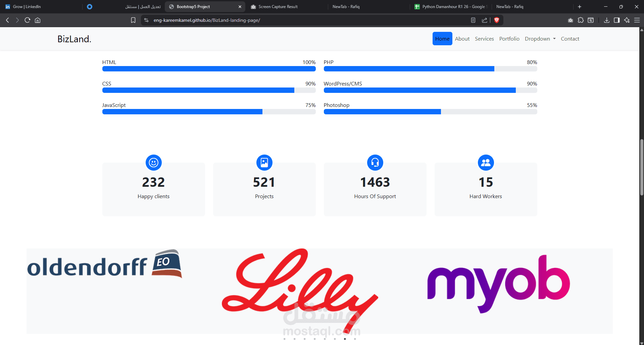Toggle the browser sidebar panel
Screen dimensions: 644x345
click(x=617, y=20)
